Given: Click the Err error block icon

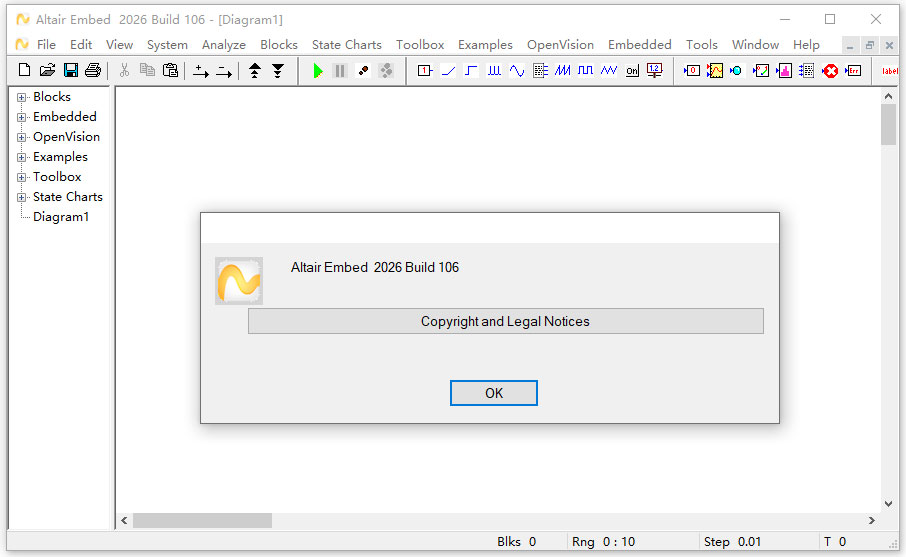Looking at the screenshot, I should point(853,70).
